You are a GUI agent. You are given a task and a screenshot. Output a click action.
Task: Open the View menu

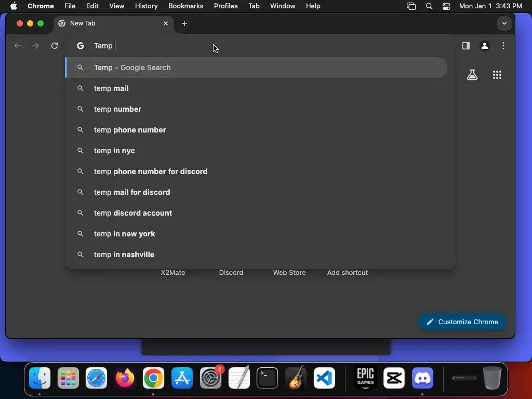point(116,6)
